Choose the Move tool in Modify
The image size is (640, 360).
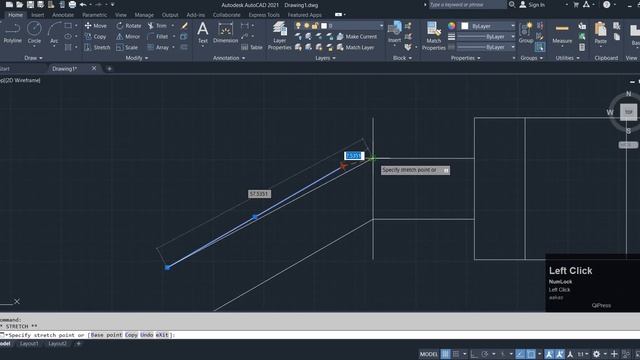tap(96, 26)
